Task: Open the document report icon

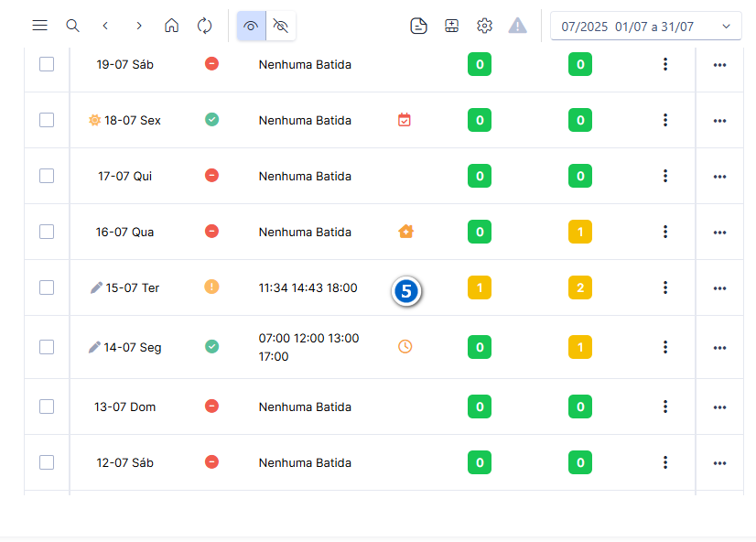Action: click(418, 26)
